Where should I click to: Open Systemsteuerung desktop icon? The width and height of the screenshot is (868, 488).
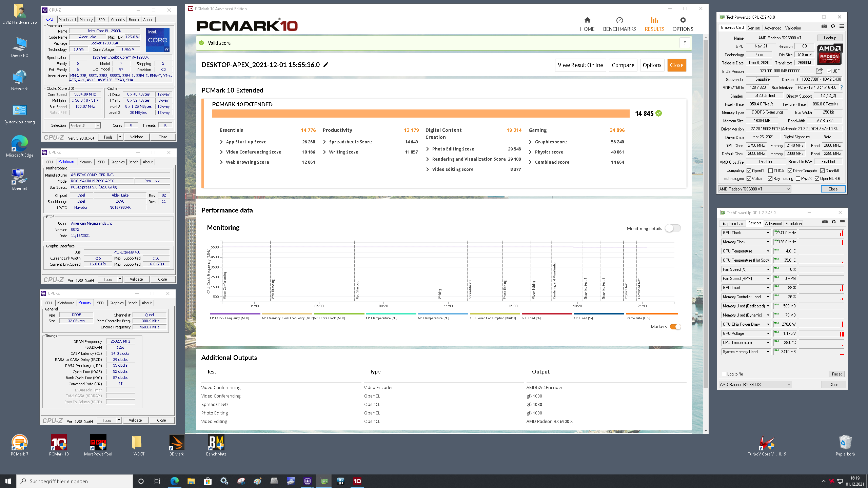pos(19,114)
